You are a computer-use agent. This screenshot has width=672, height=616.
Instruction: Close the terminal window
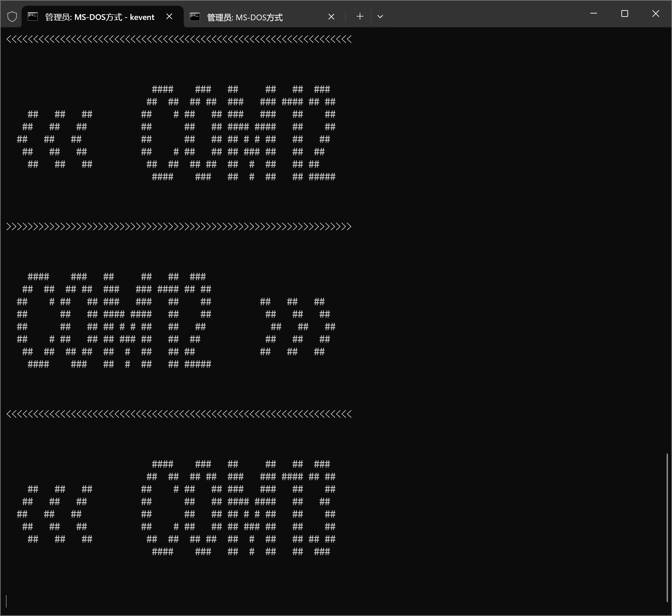(655, 14)
